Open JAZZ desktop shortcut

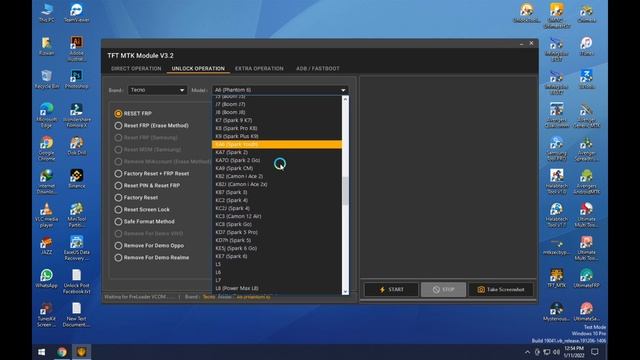pos(47,245)
